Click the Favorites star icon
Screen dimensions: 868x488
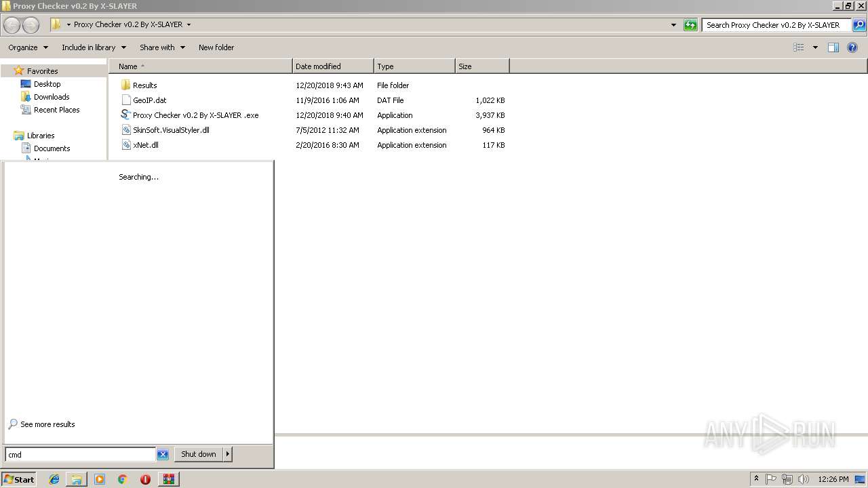pos(19,70)
